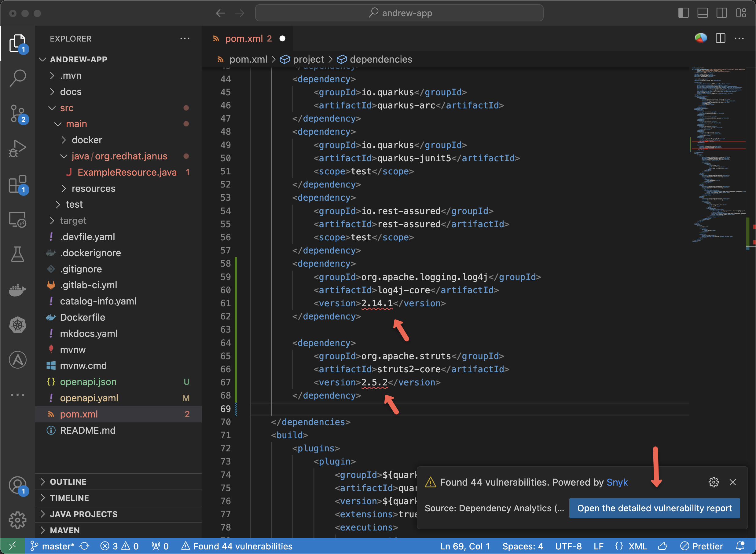Open the Kubernetes view icon

click(x=17, y=325)
